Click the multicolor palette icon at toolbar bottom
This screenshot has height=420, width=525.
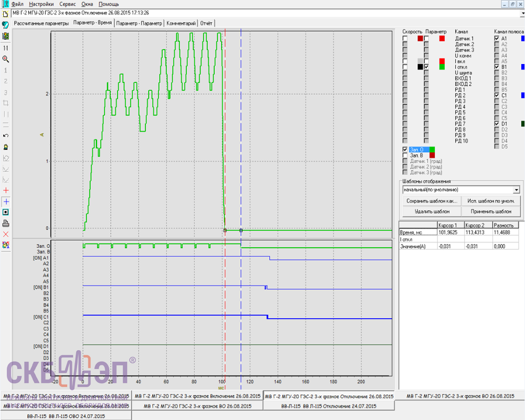tap(5, 245)
